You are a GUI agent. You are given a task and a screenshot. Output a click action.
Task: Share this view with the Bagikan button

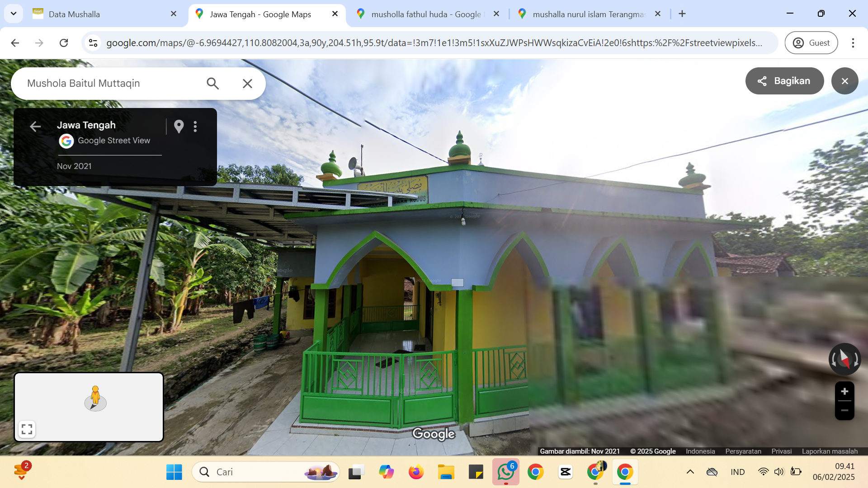pyautogui.click(x=784, y=81)
